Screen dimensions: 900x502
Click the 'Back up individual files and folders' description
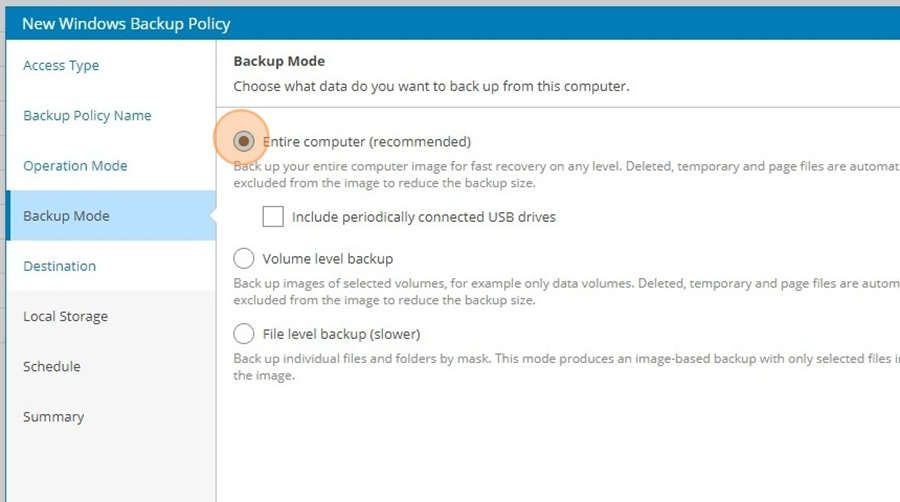click(x=567, y=367)
